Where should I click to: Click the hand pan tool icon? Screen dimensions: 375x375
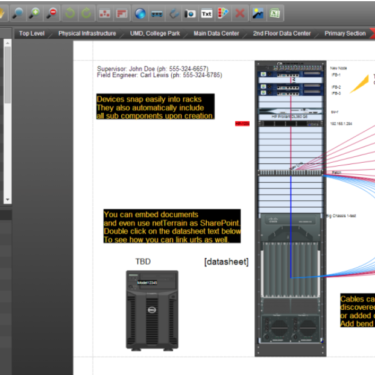(x=2, y=13)
